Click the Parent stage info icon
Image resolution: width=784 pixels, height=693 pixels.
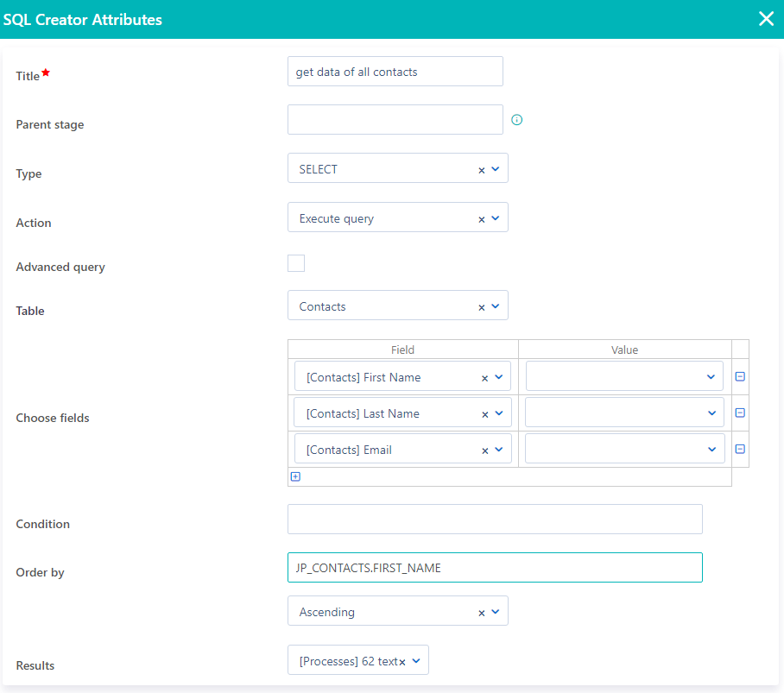click(x=516, y=120)
